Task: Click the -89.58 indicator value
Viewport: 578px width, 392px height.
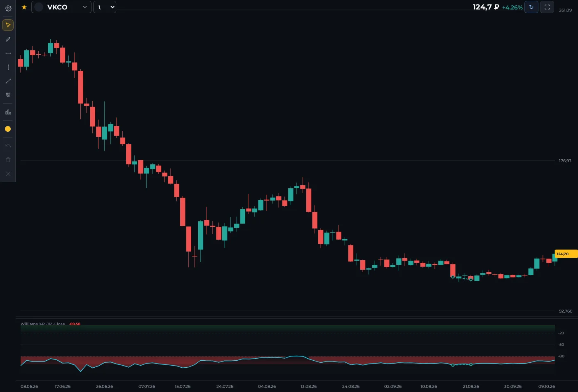Action: click(x=75, y=324)
